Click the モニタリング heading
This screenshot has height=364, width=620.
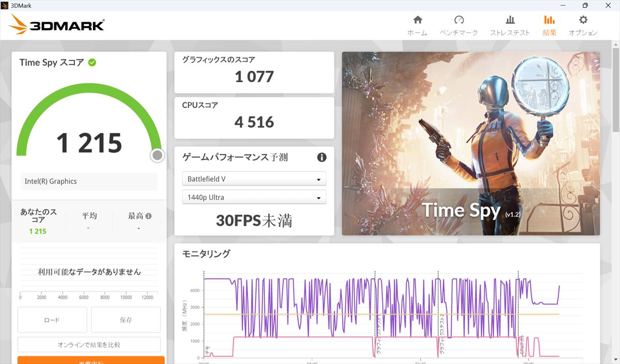[206, 254]
